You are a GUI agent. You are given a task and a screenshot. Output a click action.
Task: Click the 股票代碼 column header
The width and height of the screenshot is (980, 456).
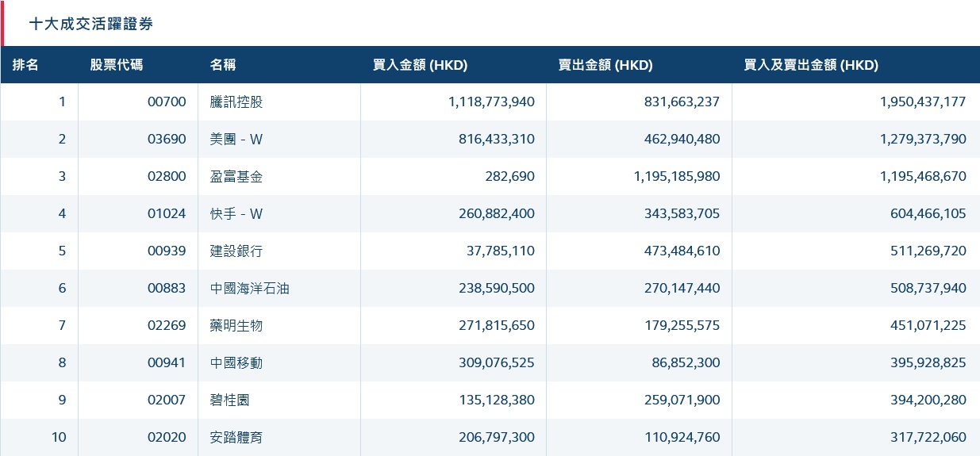tap(117, 65)
